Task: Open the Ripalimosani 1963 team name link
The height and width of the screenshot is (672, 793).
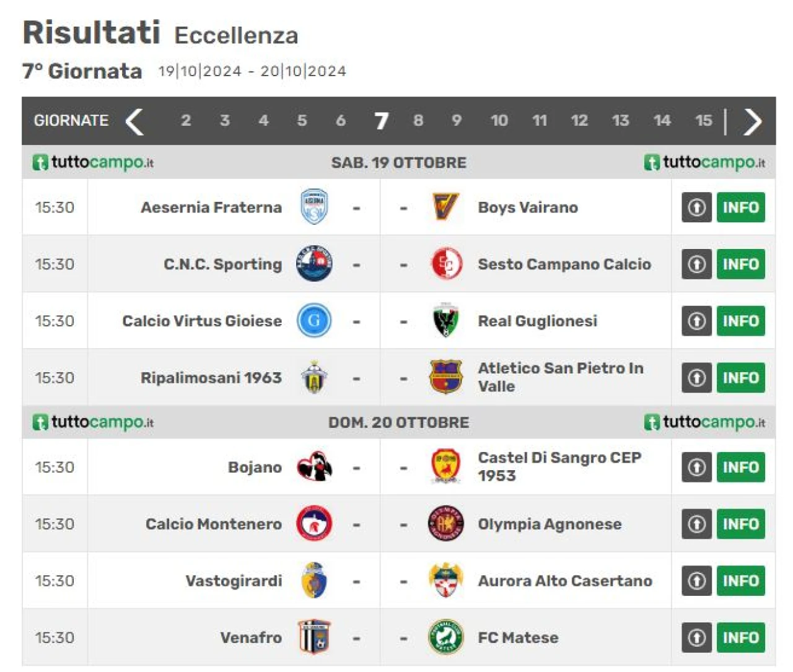Action: 211,378
